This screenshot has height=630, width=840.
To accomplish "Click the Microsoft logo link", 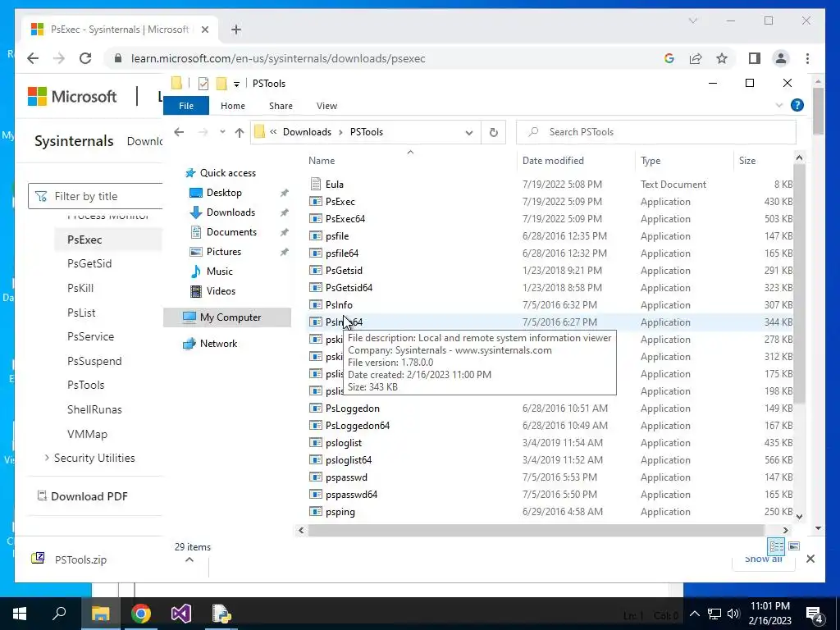I will [x=72, y=97].
